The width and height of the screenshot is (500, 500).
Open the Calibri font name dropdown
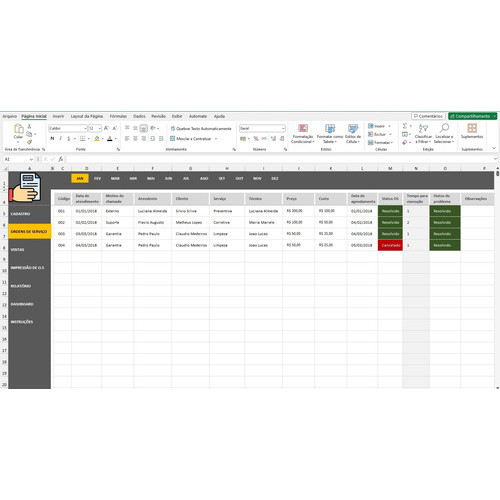point(85,128)
